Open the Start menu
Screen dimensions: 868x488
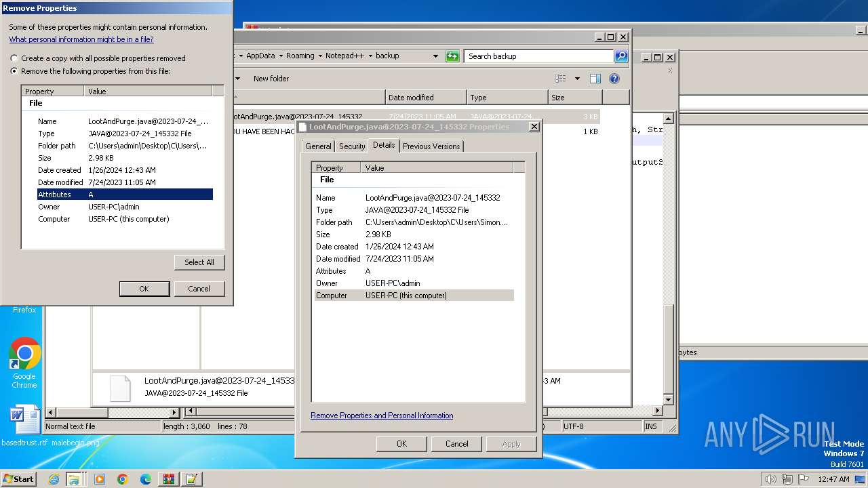(18, 479)
